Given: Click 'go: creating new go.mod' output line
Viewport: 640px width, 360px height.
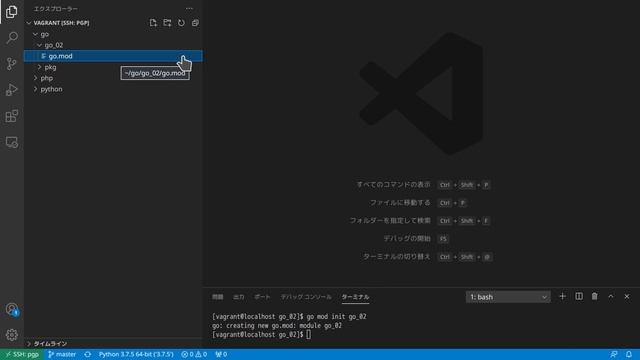Looking at the screenshot, I should point(277,326).
